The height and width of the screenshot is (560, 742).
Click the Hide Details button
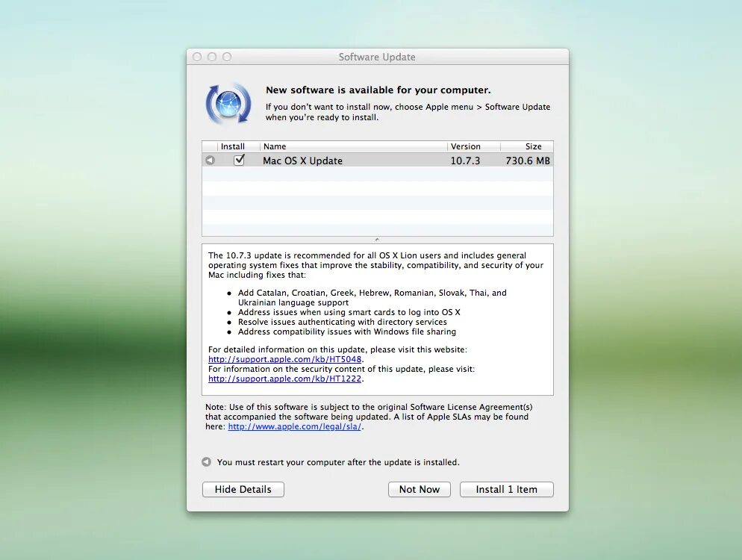pos(243,490)
